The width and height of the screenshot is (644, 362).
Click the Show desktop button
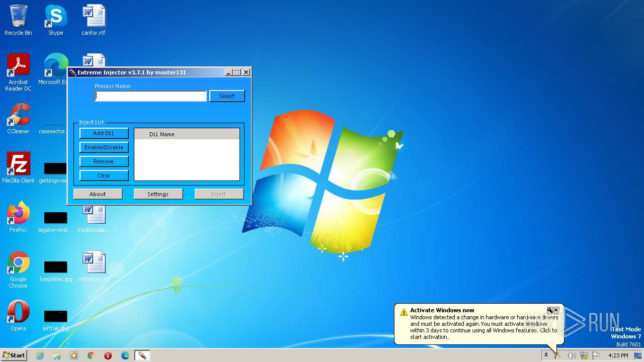(x=638, y=355)
